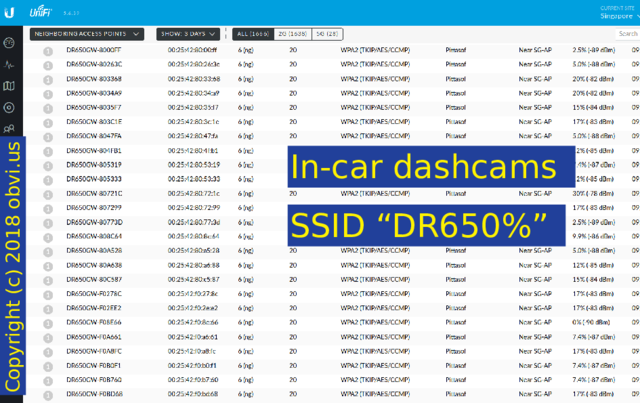640x403 pixels.
Task: Click the round icon beside DR650GW-805333
Action: coord(48,180)
